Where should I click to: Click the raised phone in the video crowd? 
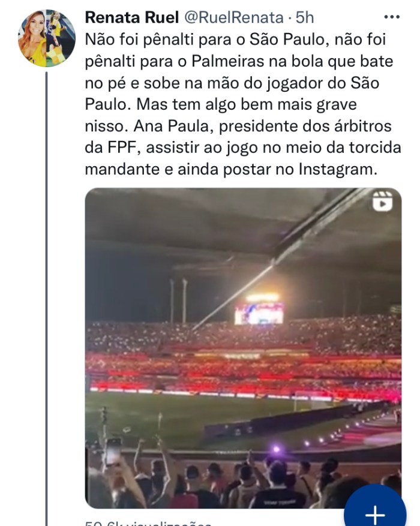pos(113,451)
